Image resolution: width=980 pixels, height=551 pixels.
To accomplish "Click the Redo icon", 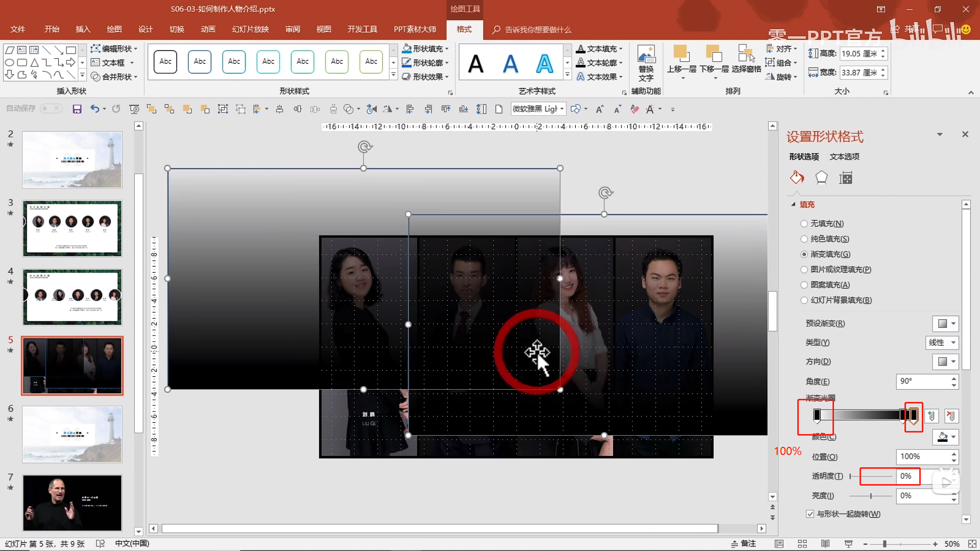I will pyautogui.click(x=116, y=109).
